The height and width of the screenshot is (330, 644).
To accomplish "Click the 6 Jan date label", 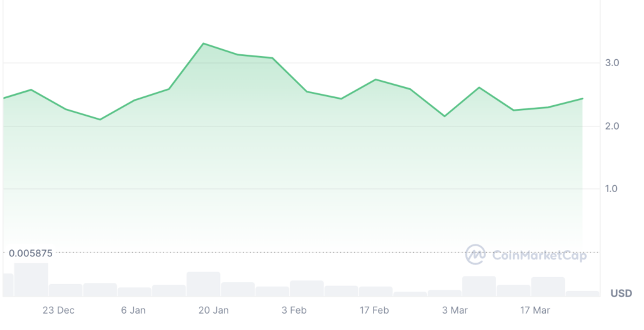I will click(133, 310).
